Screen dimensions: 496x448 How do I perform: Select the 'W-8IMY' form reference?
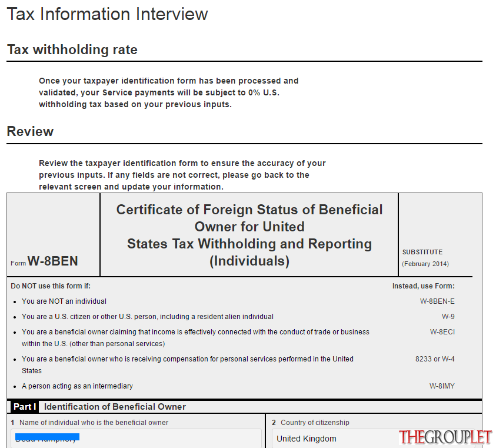coord(442,386)
